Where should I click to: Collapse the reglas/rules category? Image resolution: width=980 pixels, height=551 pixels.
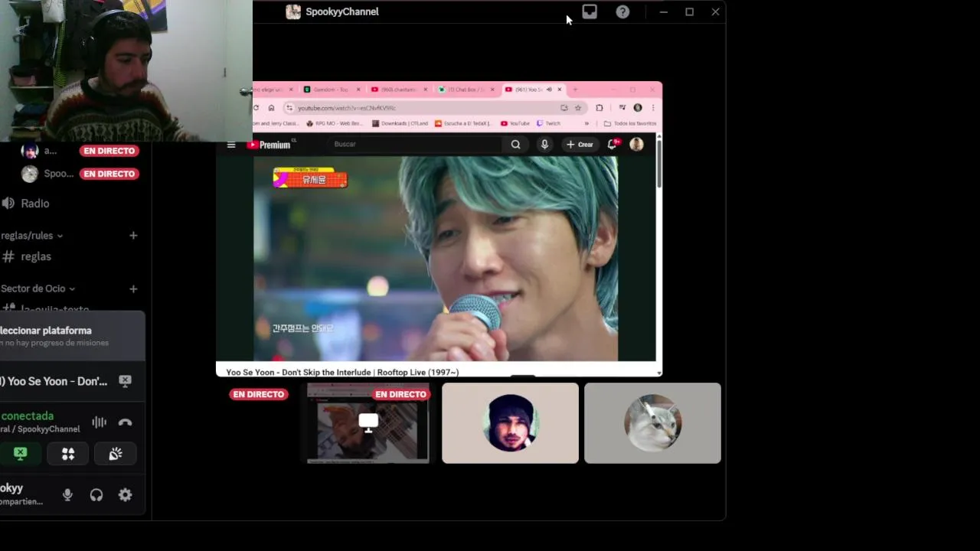click(32, 236)
